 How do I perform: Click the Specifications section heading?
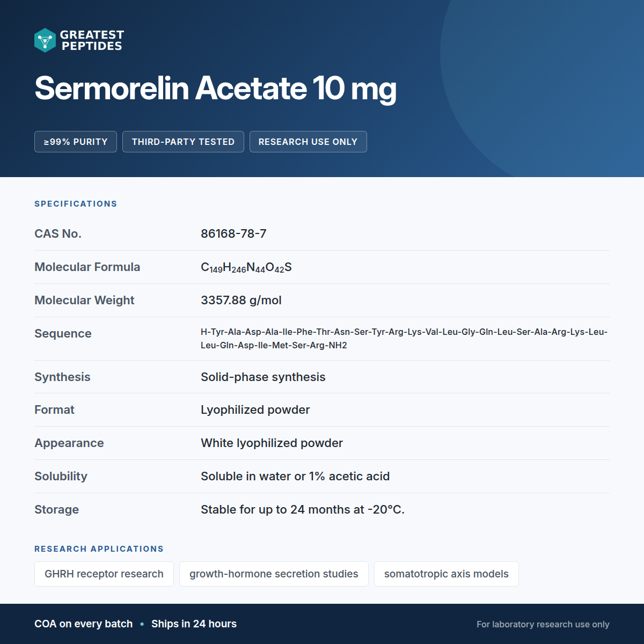(x=76, y=204)
